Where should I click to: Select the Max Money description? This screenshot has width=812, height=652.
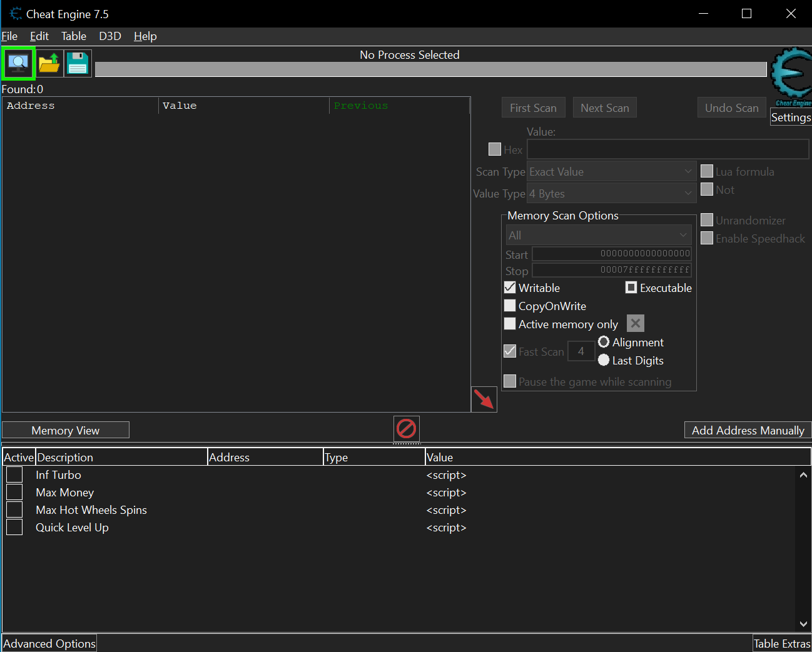[x=64, y=493]
